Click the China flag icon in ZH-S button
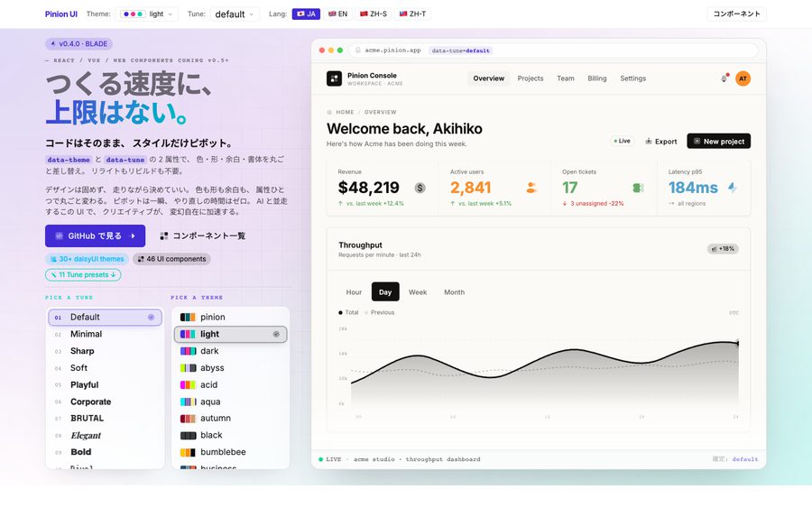 pos(364,14)
